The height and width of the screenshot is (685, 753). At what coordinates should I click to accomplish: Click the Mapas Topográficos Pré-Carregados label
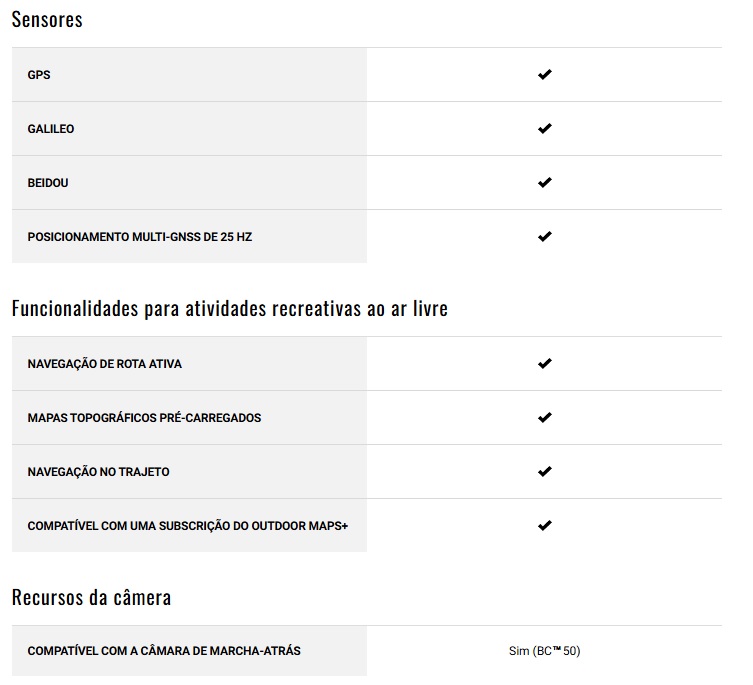click(x=144, y=418)
